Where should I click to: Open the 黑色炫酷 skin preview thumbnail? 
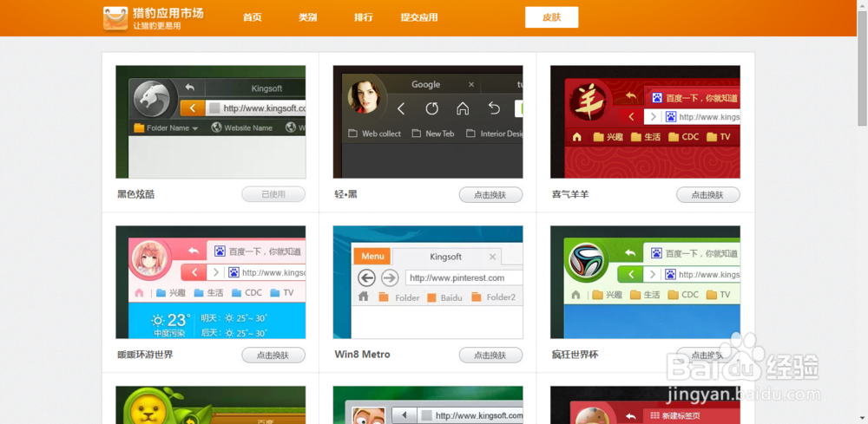tap(210, 121)
